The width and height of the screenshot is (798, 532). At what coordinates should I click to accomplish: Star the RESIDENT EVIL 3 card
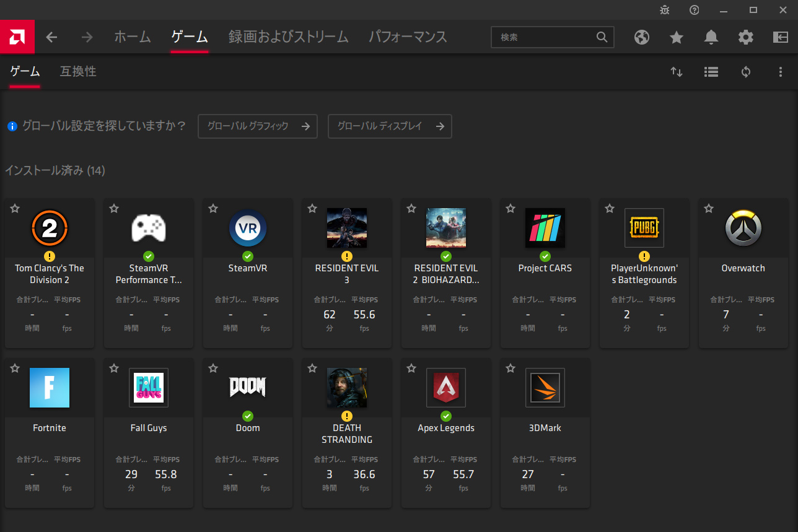tap(312, 209)
